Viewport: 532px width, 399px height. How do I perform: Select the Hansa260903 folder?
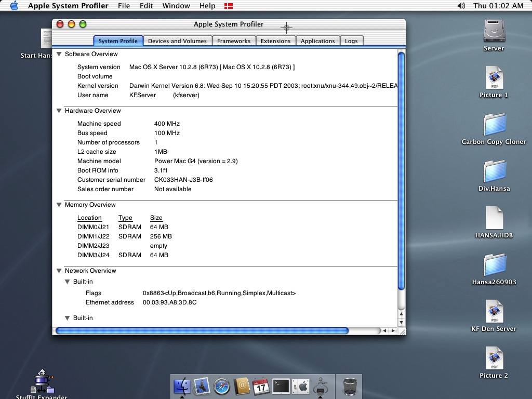pyautogui.click(x=495, y=265)
